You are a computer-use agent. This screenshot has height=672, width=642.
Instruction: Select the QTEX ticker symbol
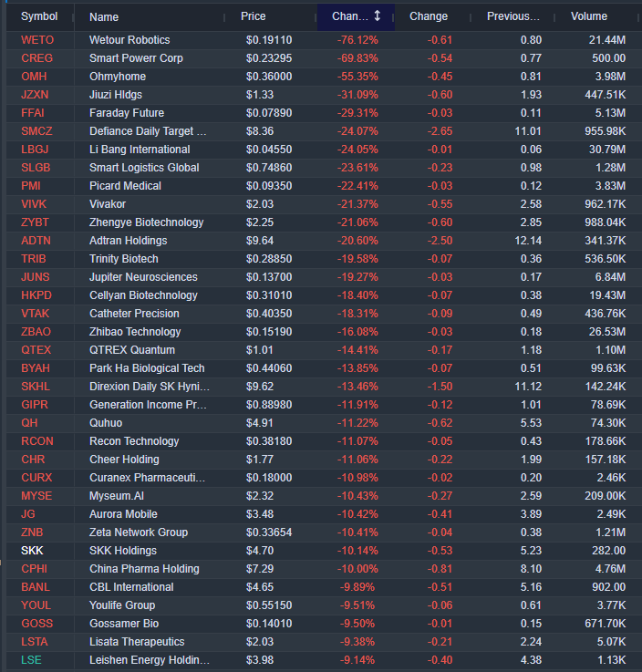(x=36, y=350)
